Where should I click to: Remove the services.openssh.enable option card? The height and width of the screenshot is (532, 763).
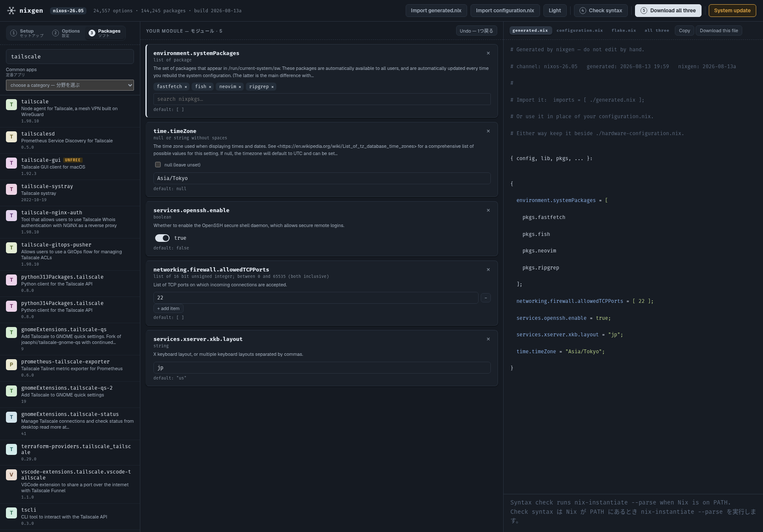click(488, 211)
